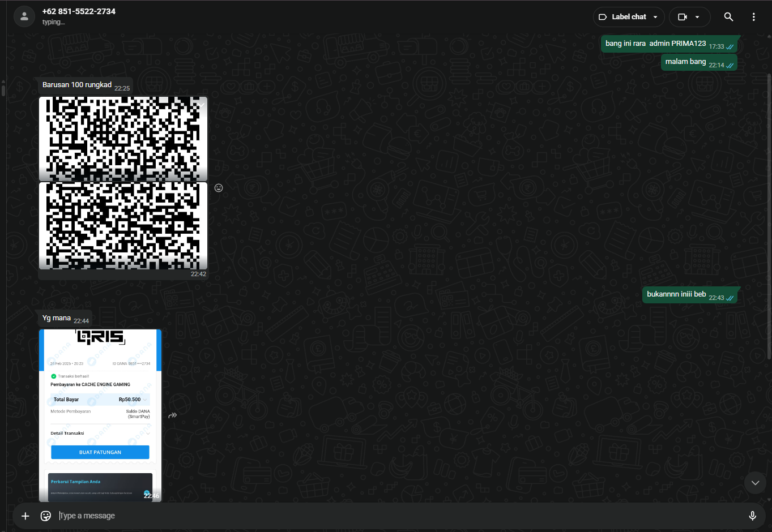Jump to latest messages arrow
Viewport: 772px width, 532px height.
[755, 483]
